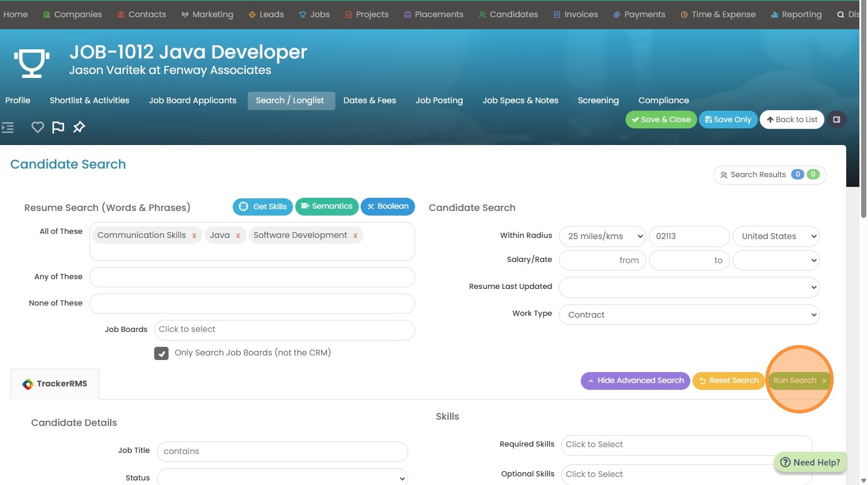
Task: Remove the Java keyword tag
Action: coord(238,236)
